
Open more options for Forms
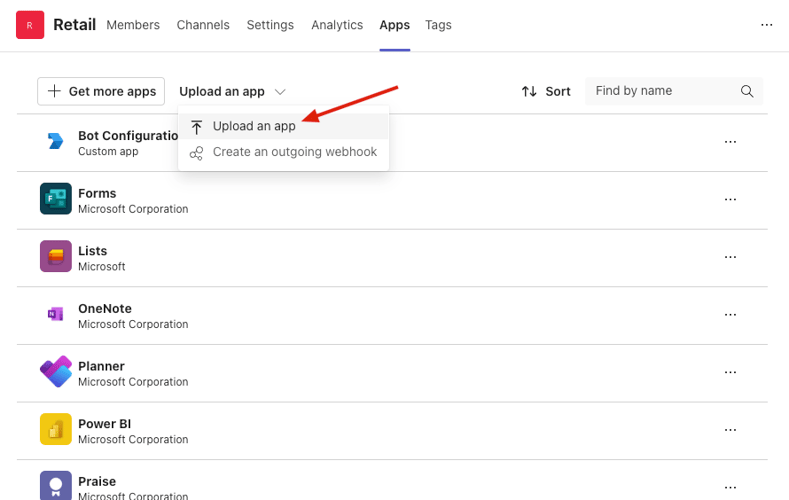[730, 200]
